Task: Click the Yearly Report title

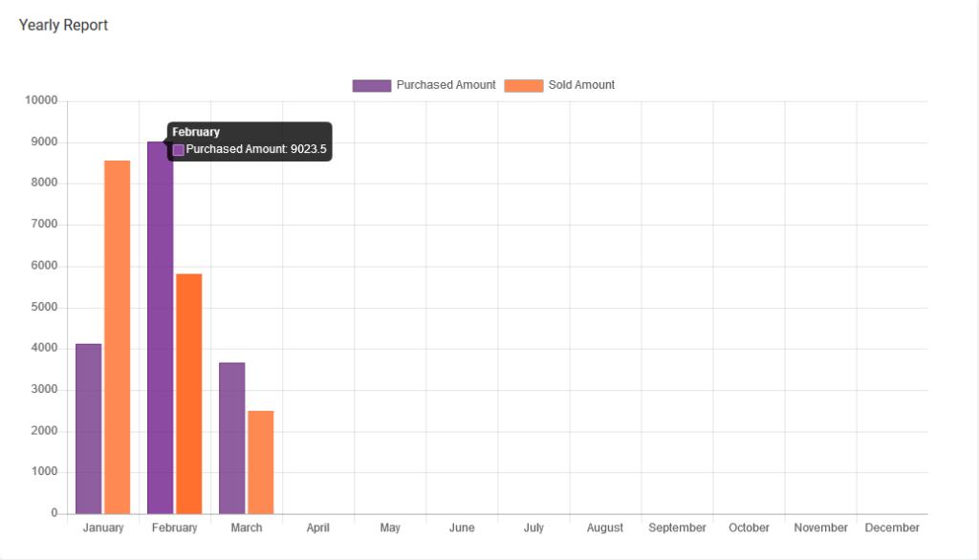Action: point(61,25)
